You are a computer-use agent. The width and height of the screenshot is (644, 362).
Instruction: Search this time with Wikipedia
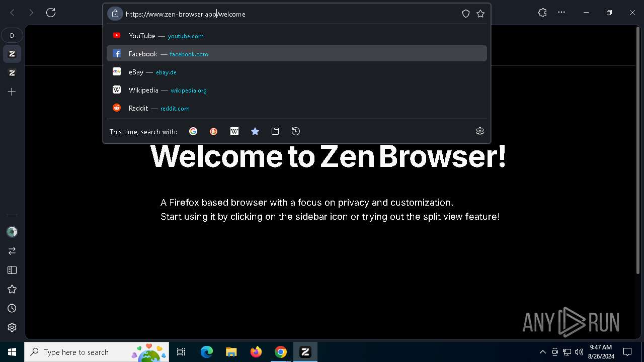[234, 131]
